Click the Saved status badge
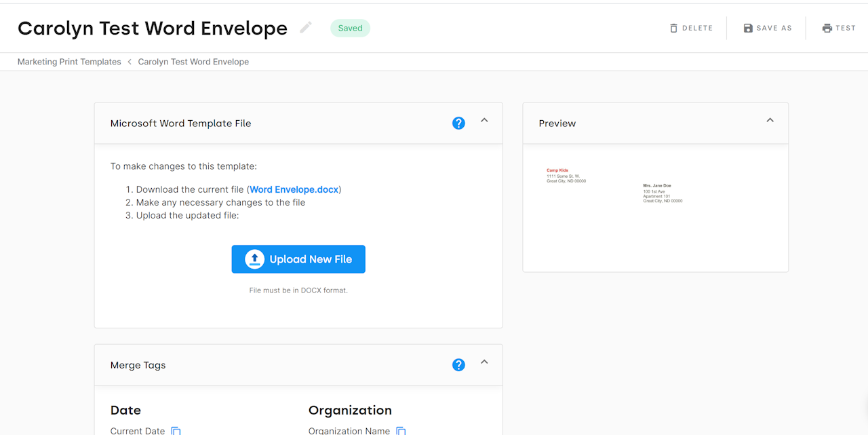The width and height of the screenshot is (868, 435). pyautogui.click(x=350, y=28)
